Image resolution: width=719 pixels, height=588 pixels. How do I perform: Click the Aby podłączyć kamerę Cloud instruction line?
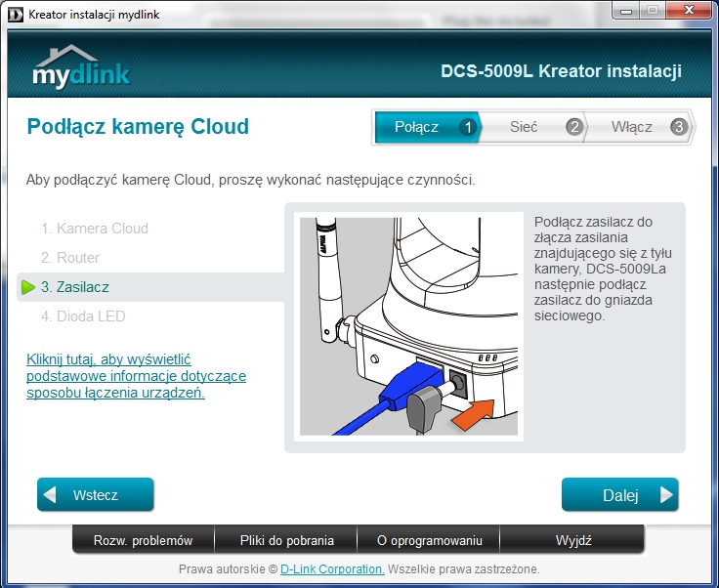point(250,180)
